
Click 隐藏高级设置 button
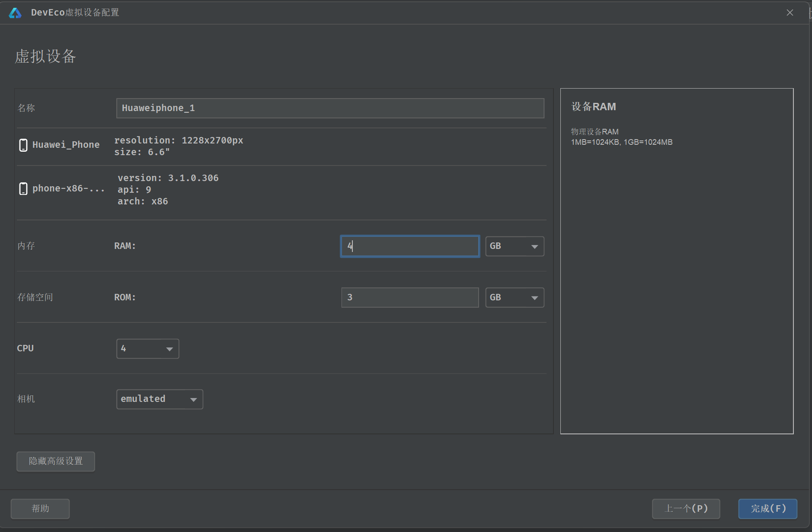pyautogui.click(x=56, y=462)
